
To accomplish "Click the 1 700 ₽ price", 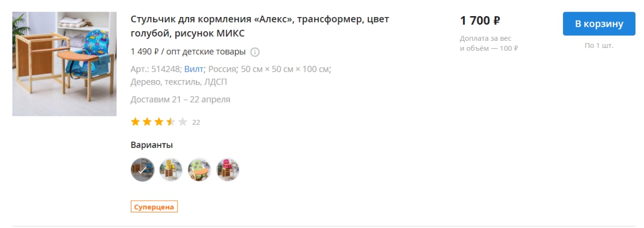I will coord(480,21).
